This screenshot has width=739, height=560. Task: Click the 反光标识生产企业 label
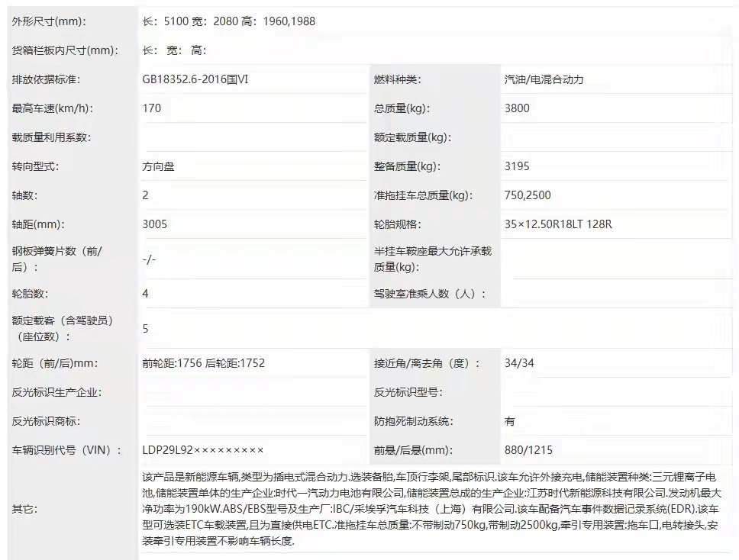point(56,392)
